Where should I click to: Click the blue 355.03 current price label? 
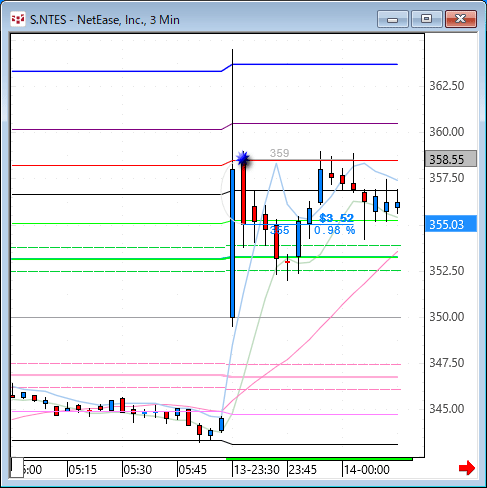451,224
